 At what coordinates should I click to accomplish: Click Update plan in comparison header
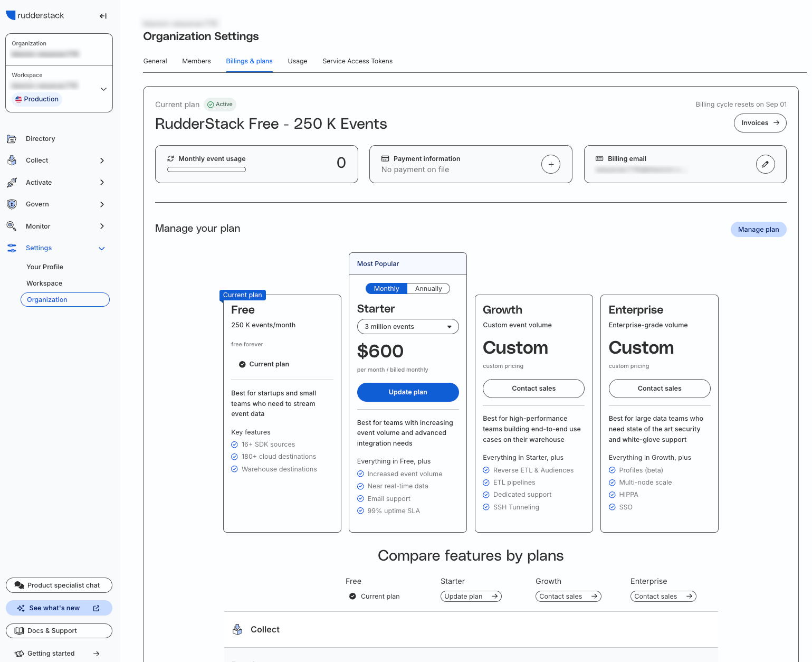pos(471,597)
